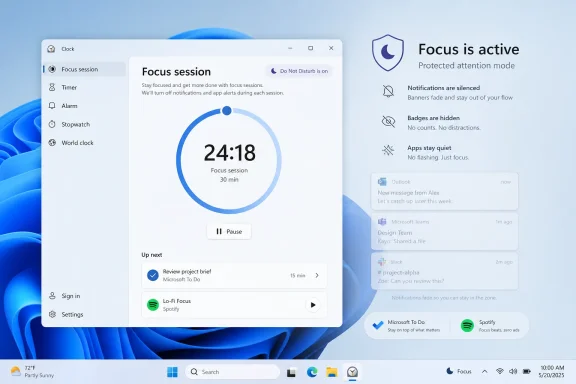Open the Review project brief task
576x384 pixels.
pyautogui.click(x=234, y=275)
